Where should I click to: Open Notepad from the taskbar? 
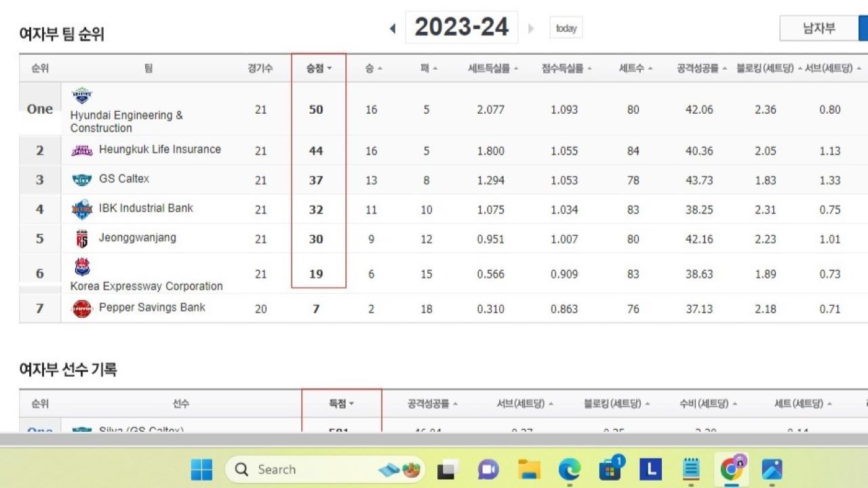click(x=691, y=469)
